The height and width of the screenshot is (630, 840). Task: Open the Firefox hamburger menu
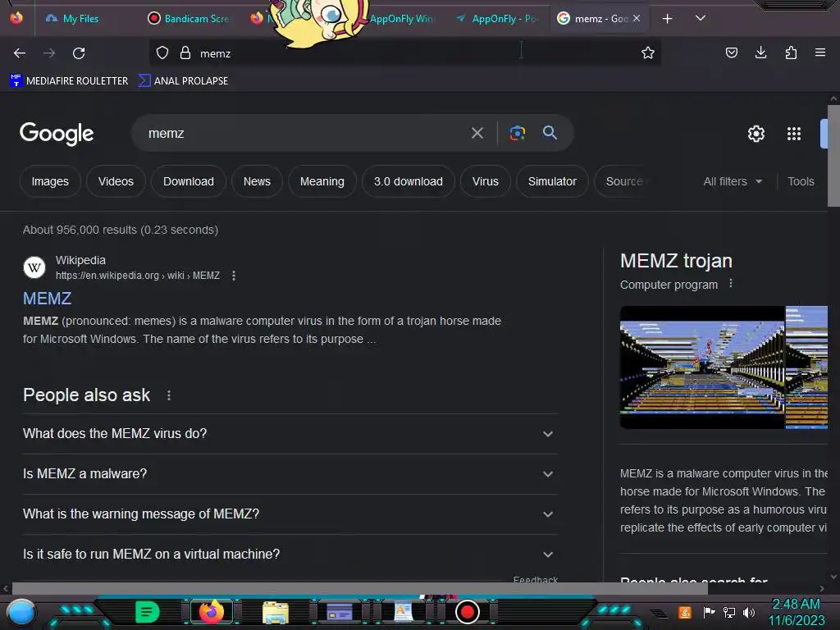(820, 52)
